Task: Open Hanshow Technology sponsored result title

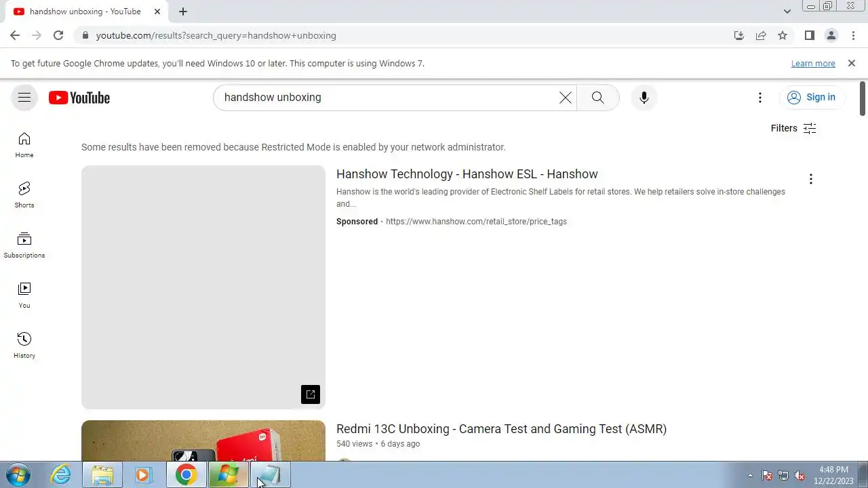Action: 467,174
